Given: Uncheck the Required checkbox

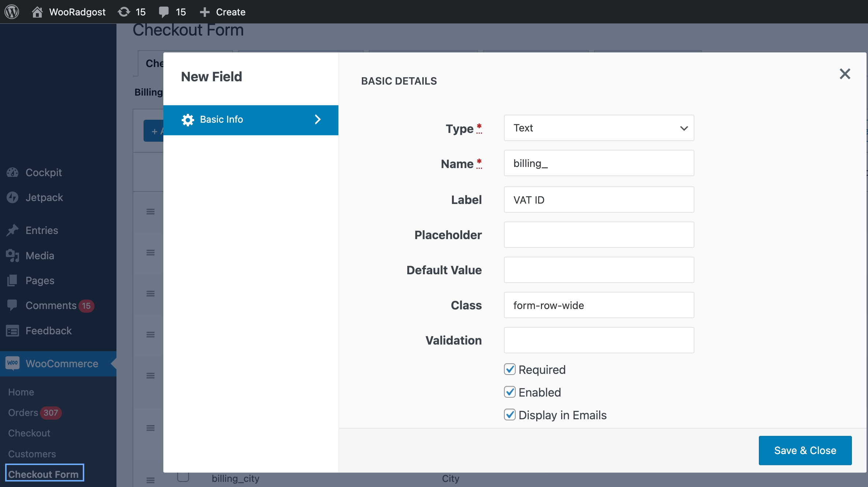Looking at the screenshot, I should pos(510,369).
